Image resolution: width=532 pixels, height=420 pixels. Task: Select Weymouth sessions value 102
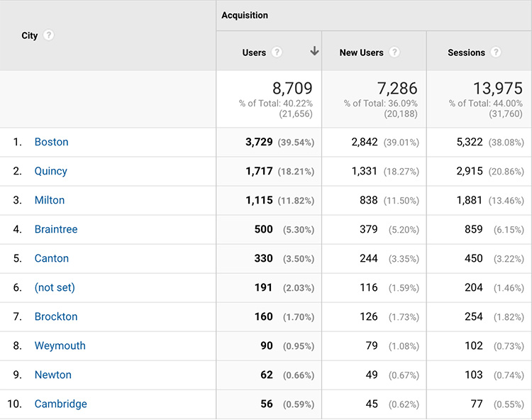point(474,346)
